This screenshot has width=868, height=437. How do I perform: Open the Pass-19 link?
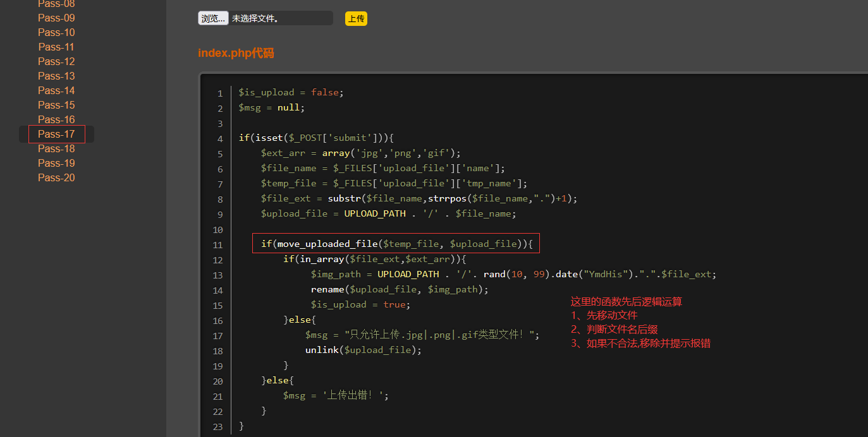tap(56, 163)
